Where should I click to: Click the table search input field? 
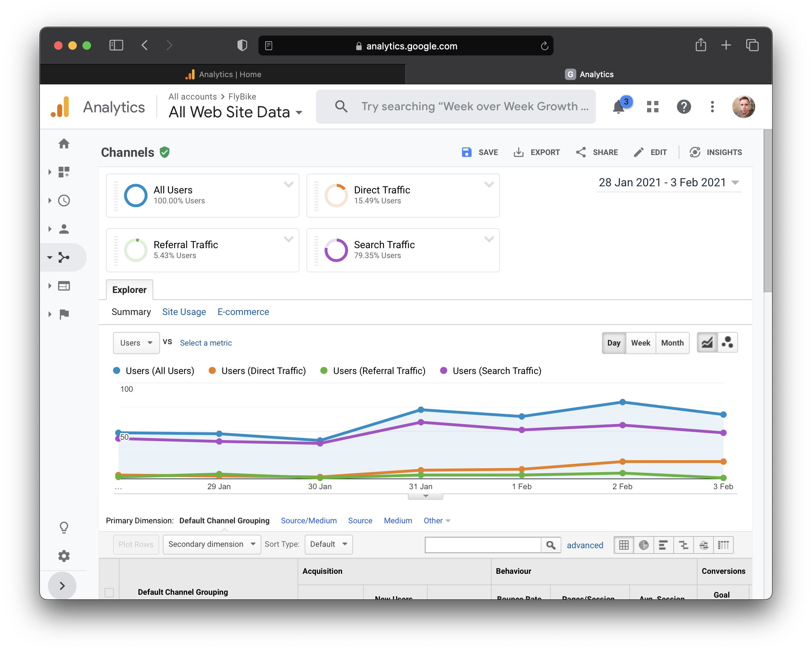pos(482,545)
